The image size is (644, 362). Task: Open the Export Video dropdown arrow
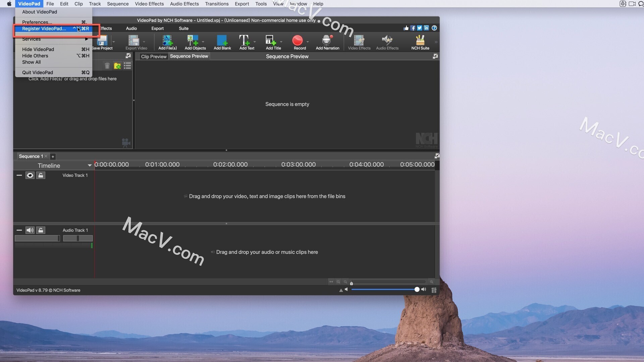(x=144, y=42)
